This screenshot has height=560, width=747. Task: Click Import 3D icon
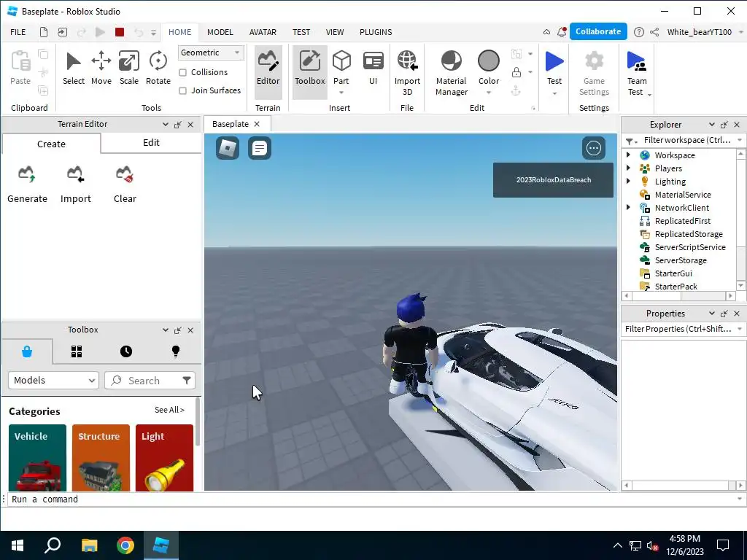click(x=407, y=61)
